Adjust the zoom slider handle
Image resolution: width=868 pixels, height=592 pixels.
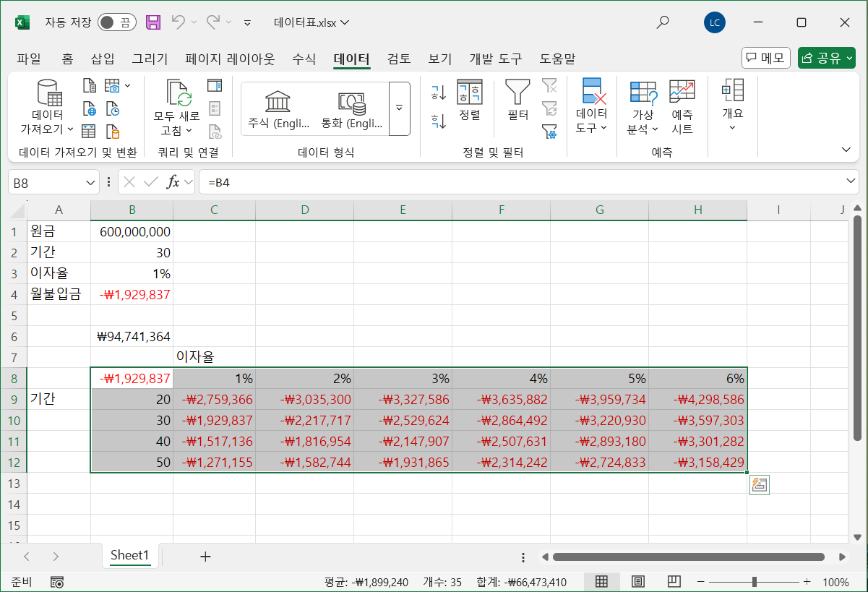tap(754, 582)
